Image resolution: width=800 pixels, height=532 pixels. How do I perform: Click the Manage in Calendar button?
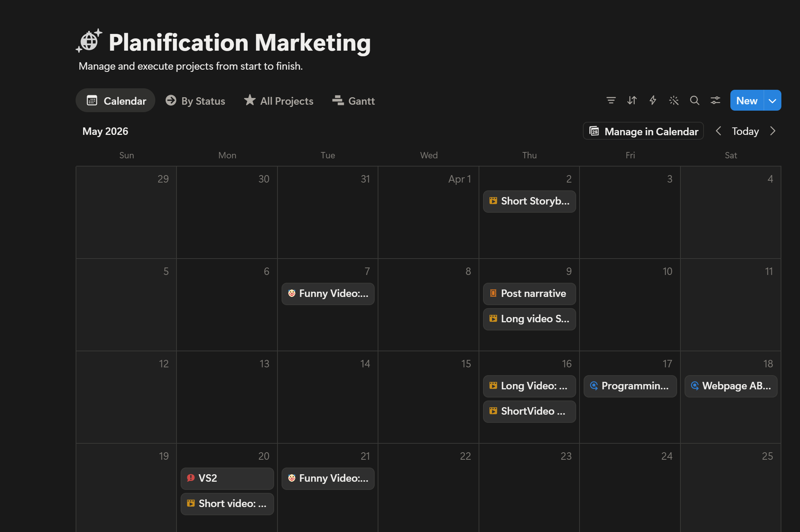643,131
